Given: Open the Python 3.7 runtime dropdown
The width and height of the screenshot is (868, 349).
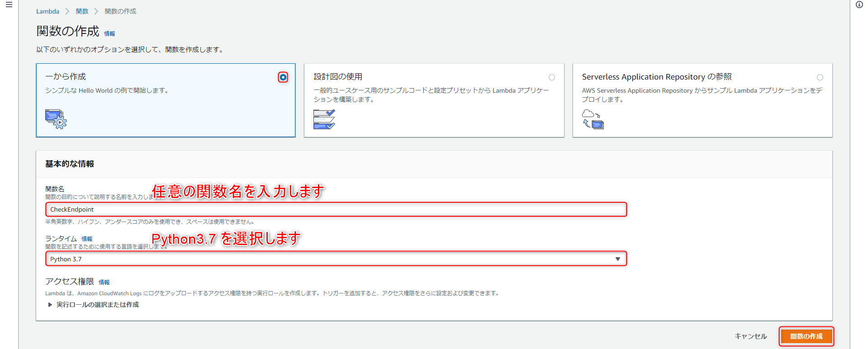Looking at the screenshot, I should (x=336, y=259).
